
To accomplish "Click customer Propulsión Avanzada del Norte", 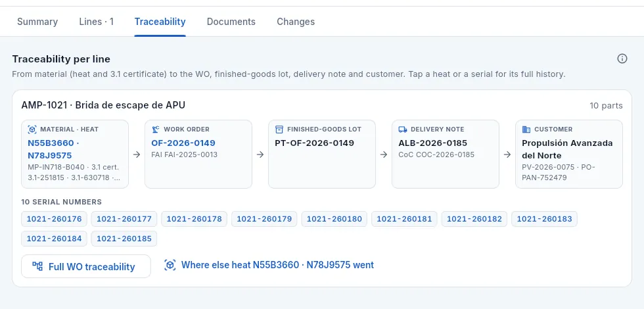I will tap(567, 149).
